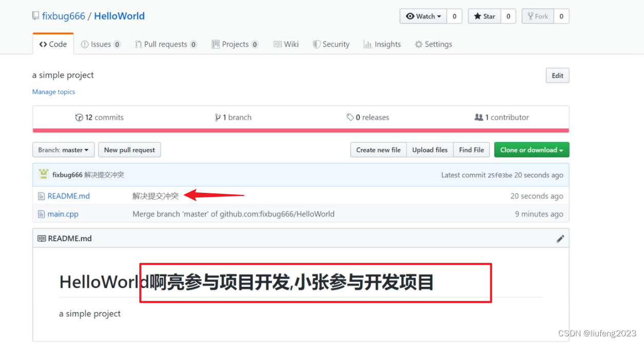The height and width of the screenshot is (343, 644).
Task: Click New pull request button
Action: click(x=129, y=150)
